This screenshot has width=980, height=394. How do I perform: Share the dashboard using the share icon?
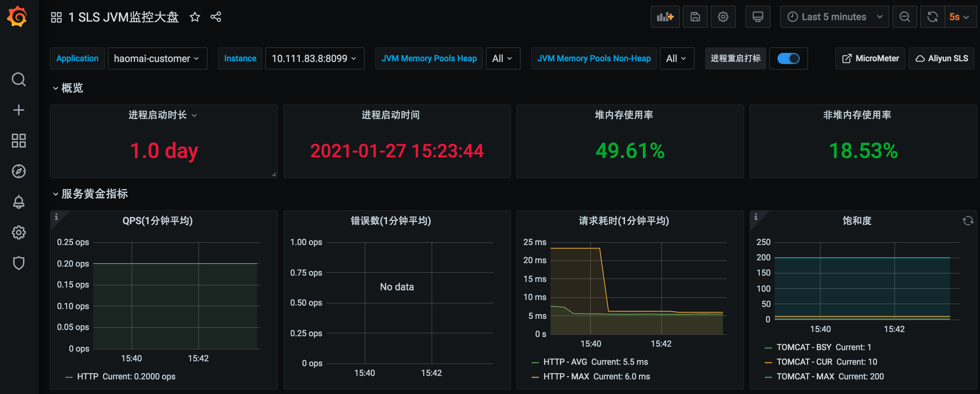pos(216,17)
